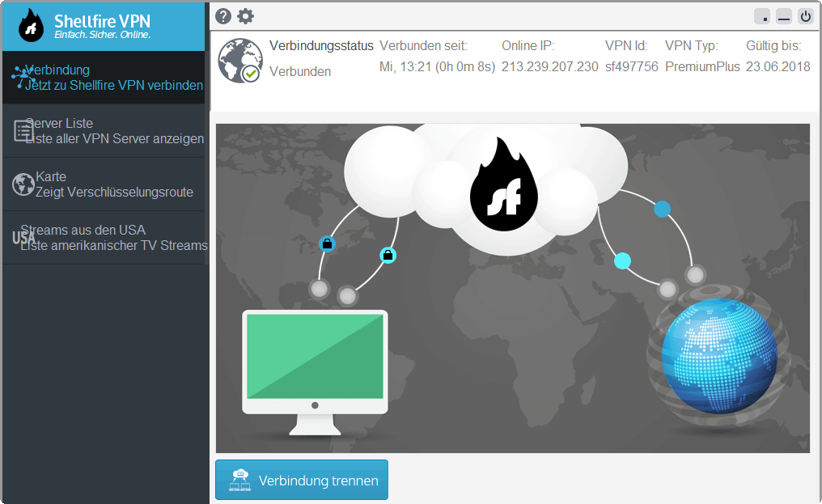Click the Verbindung network nodes icon

coord(22,77)
